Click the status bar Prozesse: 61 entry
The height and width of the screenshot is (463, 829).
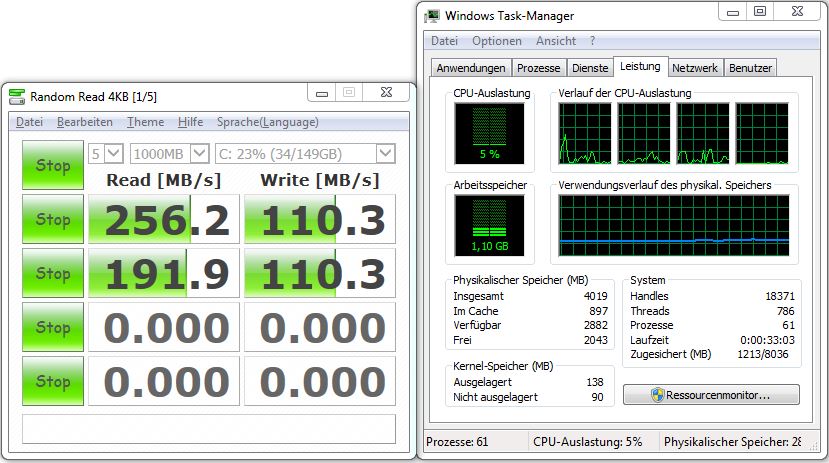click(x=476, y=442)
